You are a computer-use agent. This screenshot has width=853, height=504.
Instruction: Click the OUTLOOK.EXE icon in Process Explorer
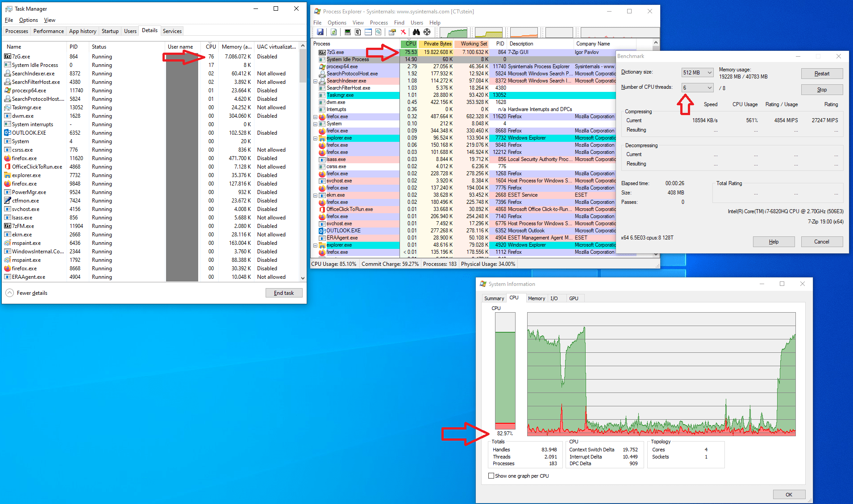322,231
